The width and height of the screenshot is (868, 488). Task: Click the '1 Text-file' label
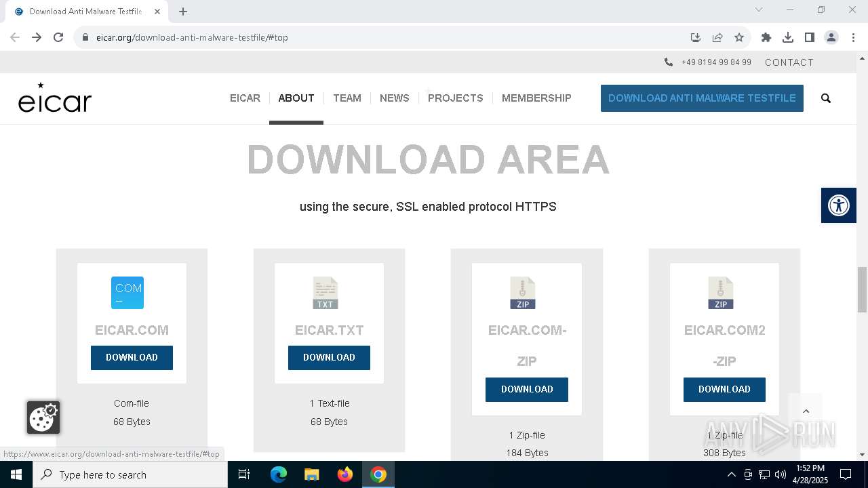[330, 403]
